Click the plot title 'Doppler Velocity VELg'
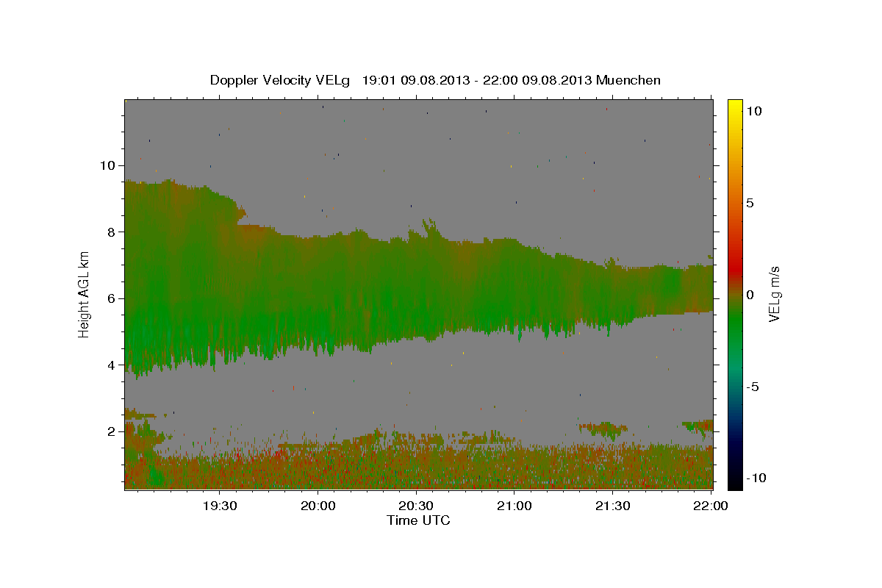This screenshot has height=588, width=882. point(280,80)
